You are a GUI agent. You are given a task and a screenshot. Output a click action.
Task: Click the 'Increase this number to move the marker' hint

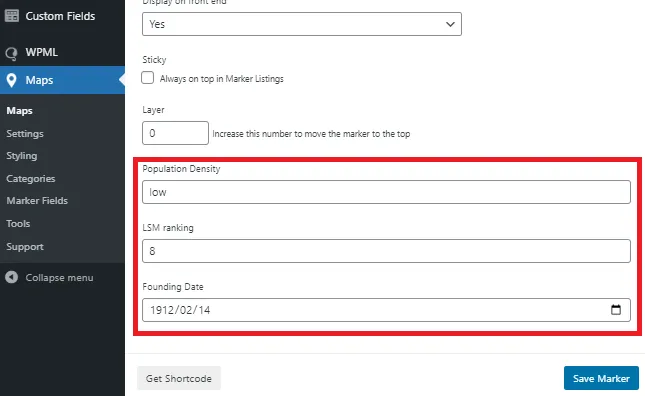[x=311, y=134]
